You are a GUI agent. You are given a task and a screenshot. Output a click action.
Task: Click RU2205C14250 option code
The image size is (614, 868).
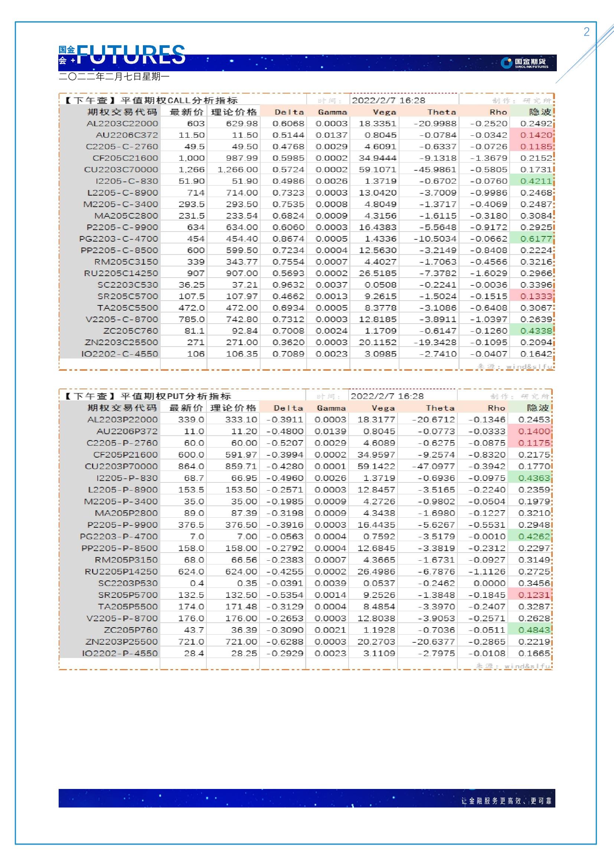pyautogui.click(x=121, y=273)
